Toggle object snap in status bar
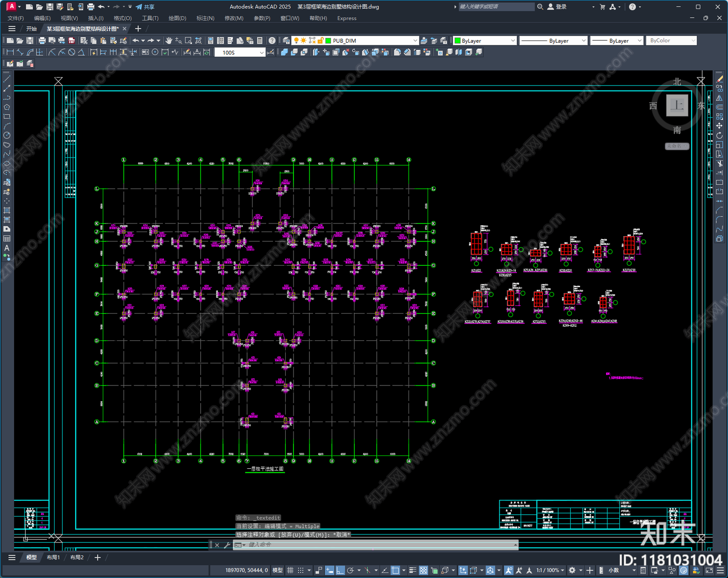The width and height of the screenshot is (728, 578). [395, 570]
